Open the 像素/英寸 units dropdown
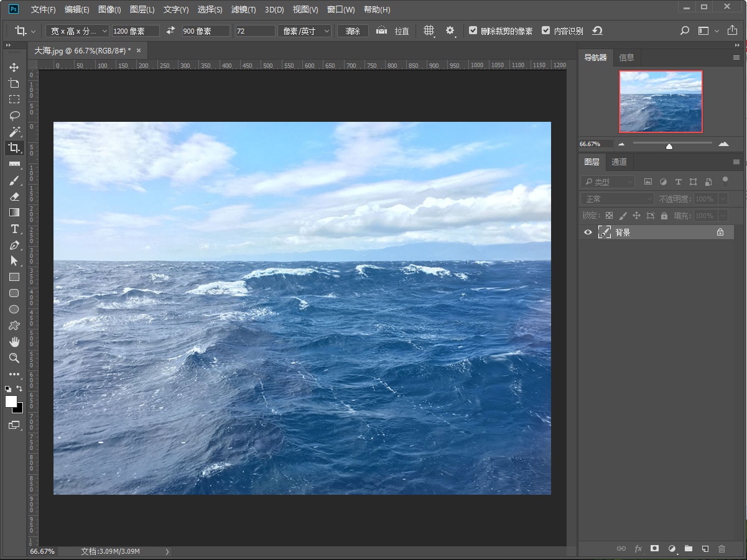747x560 pixels. [304, 30]
